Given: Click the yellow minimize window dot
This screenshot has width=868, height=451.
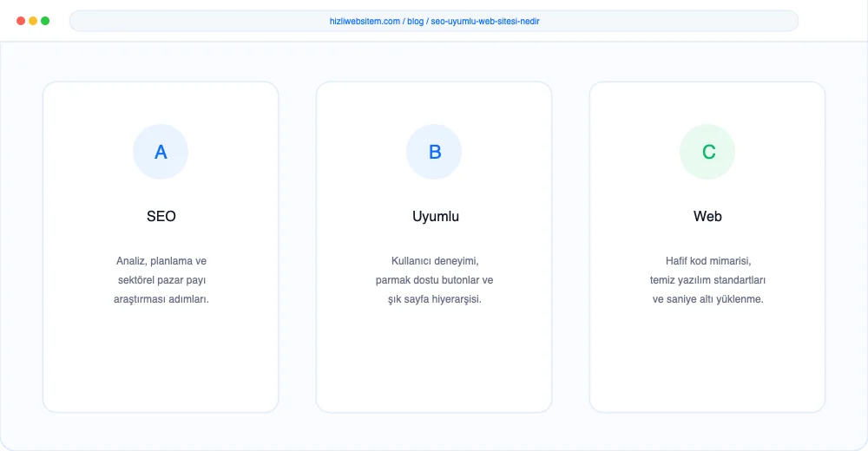Looking at the screenshot, I should pyautogui.click(x=33, y=21).
